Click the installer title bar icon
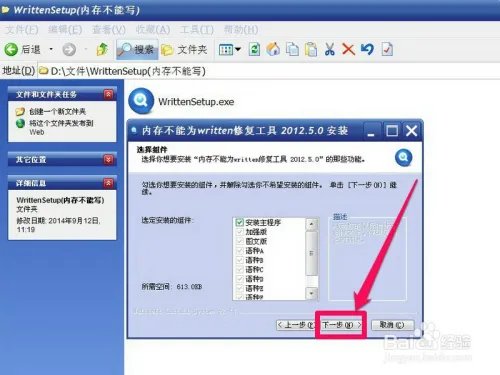 [x=134, y=130]
